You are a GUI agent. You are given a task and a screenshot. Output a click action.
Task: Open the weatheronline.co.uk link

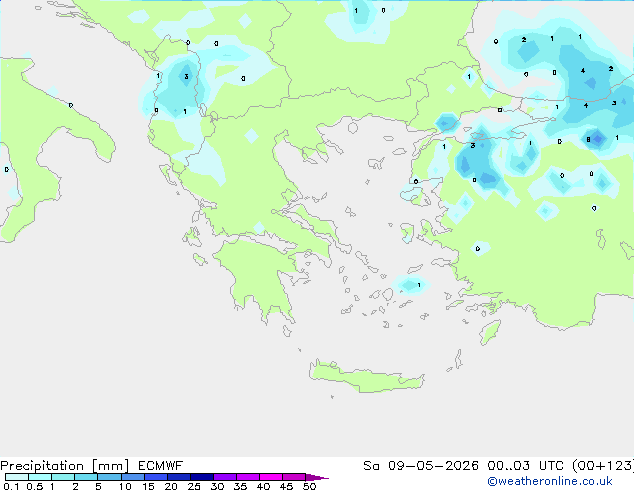pos(550,481)
